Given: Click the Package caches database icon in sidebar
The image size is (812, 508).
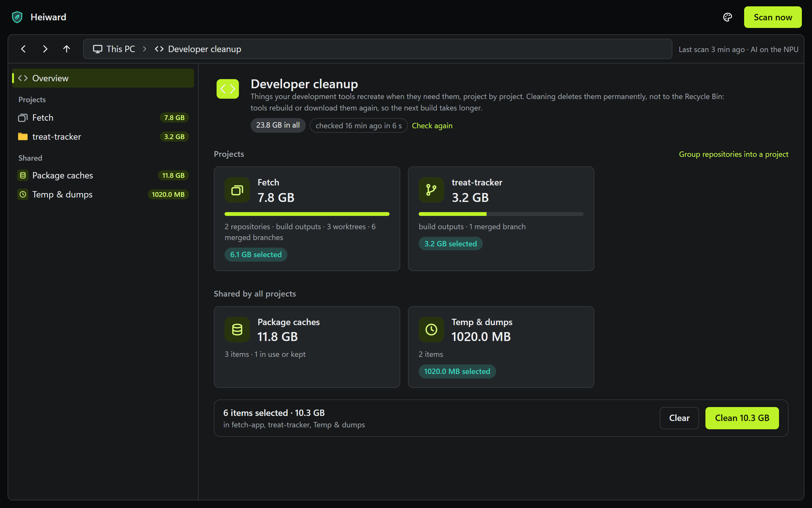Looking at the screenshot, I should (x=23, y=175).
